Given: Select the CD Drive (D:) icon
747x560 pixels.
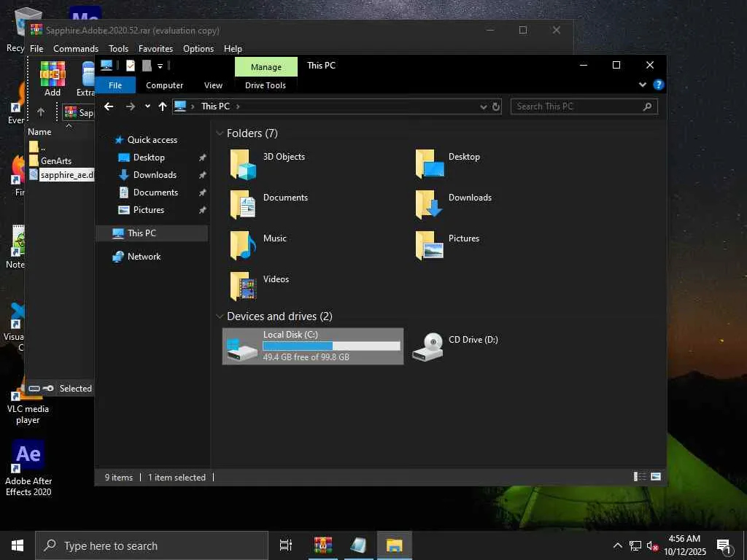Looking at the screenshot, I should coord(427,346).
